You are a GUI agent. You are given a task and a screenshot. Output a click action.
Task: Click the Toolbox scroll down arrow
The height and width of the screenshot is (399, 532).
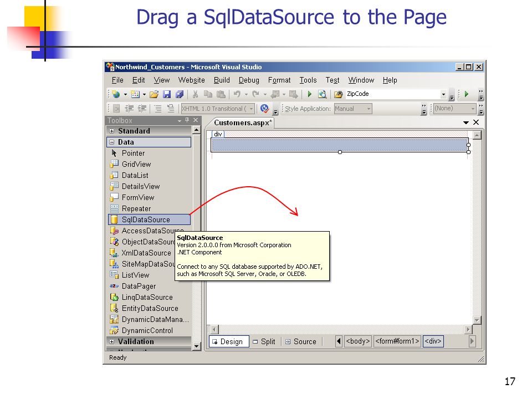[196, 346]
